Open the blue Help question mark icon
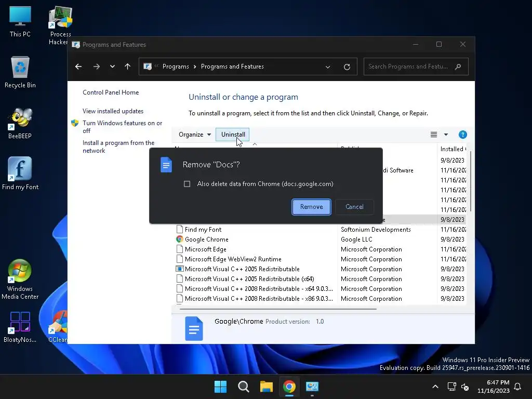 pos(462,135)
